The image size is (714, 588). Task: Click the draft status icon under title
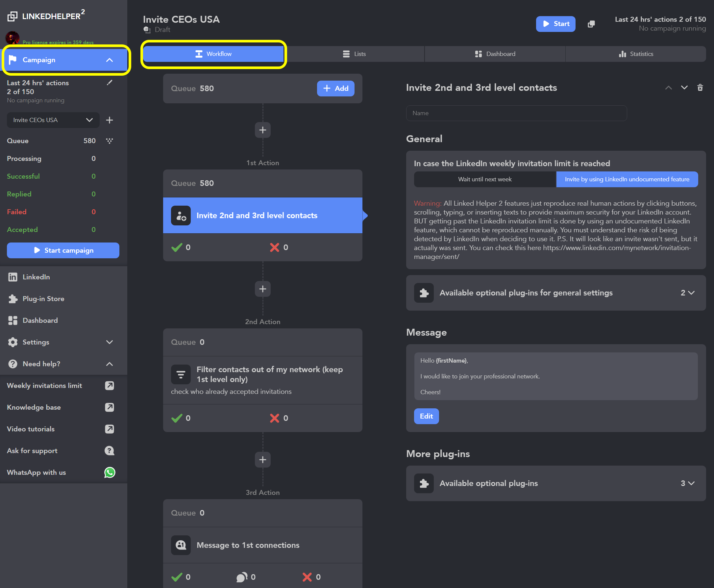(147, 30)
